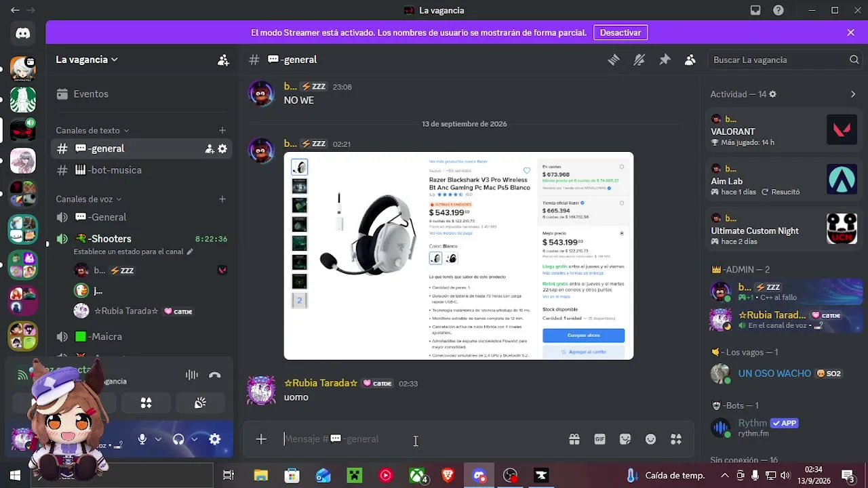Open the Windows notification center

848,475
